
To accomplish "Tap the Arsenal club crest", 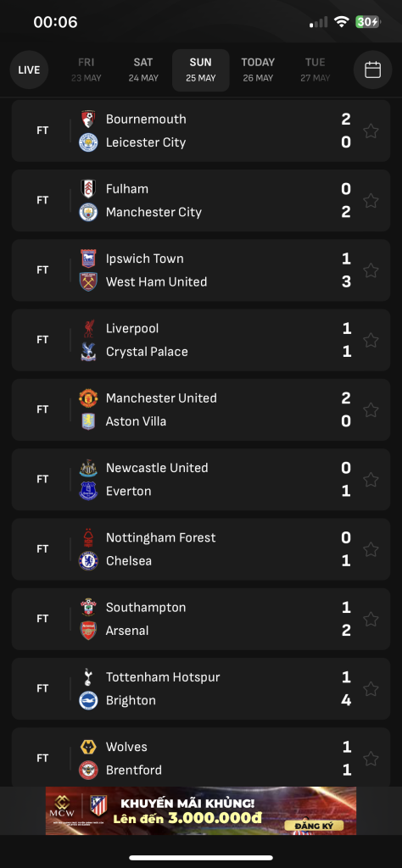I will (x=88, y=631).
